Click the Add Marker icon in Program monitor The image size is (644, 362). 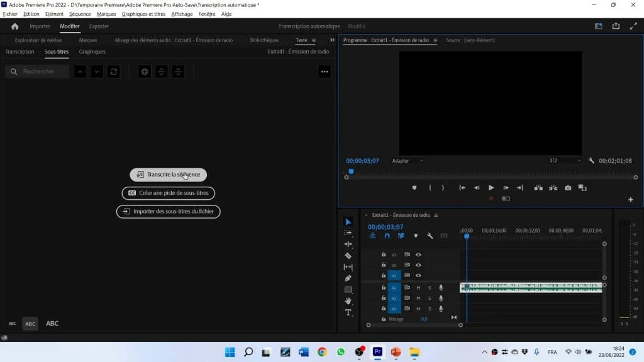click(414, 187)
